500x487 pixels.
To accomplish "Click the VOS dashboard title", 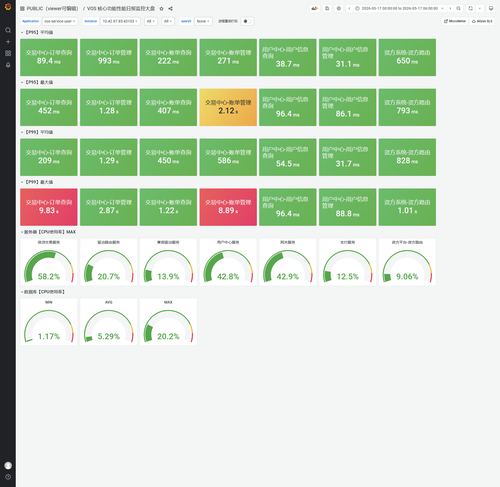I will point(121,8).
